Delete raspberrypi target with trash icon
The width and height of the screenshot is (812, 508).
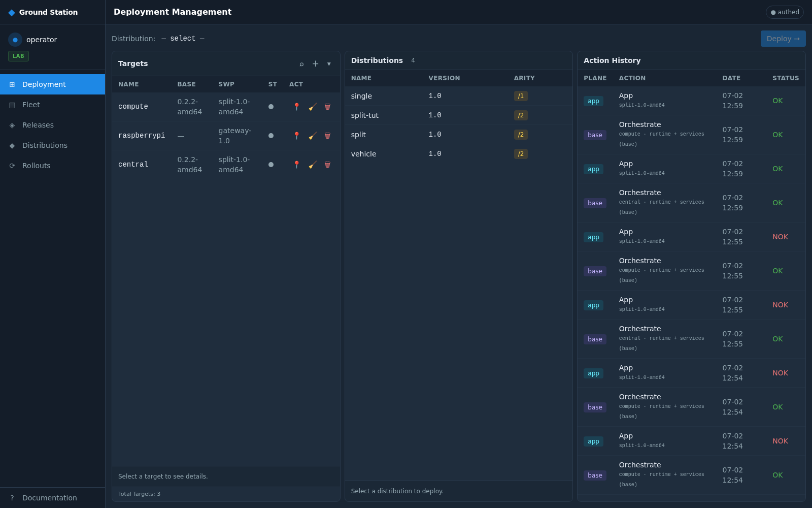[x=327, y=136]
